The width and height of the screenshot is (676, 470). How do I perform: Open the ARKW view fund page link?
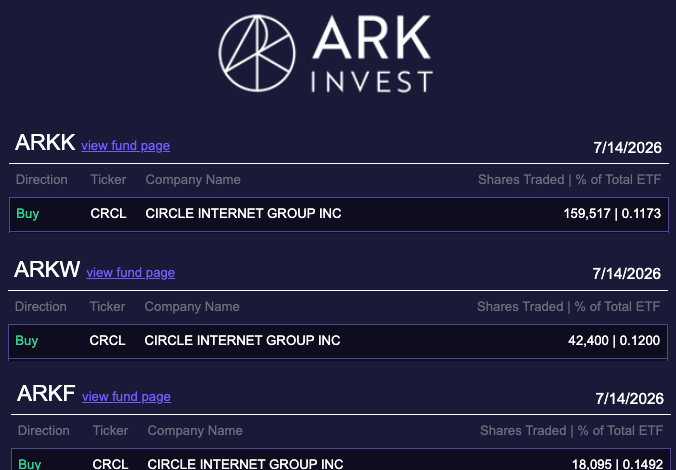[x=131, y=273]
